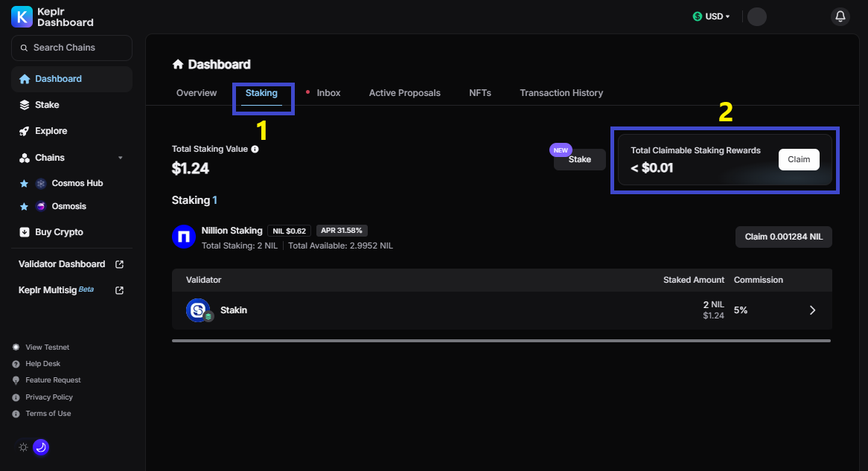Click the green dollar currency icon

pyautogui.click(x=698, y=16)
